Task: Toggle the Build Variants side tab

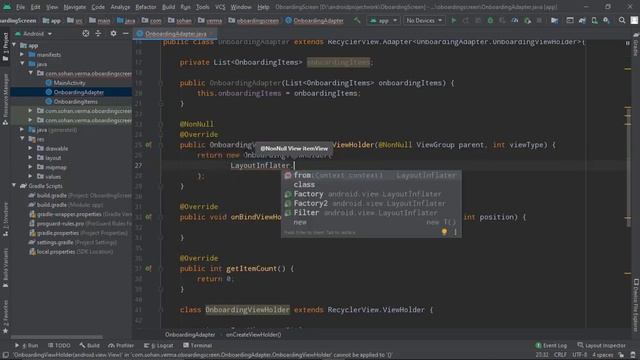Action: 5,267
